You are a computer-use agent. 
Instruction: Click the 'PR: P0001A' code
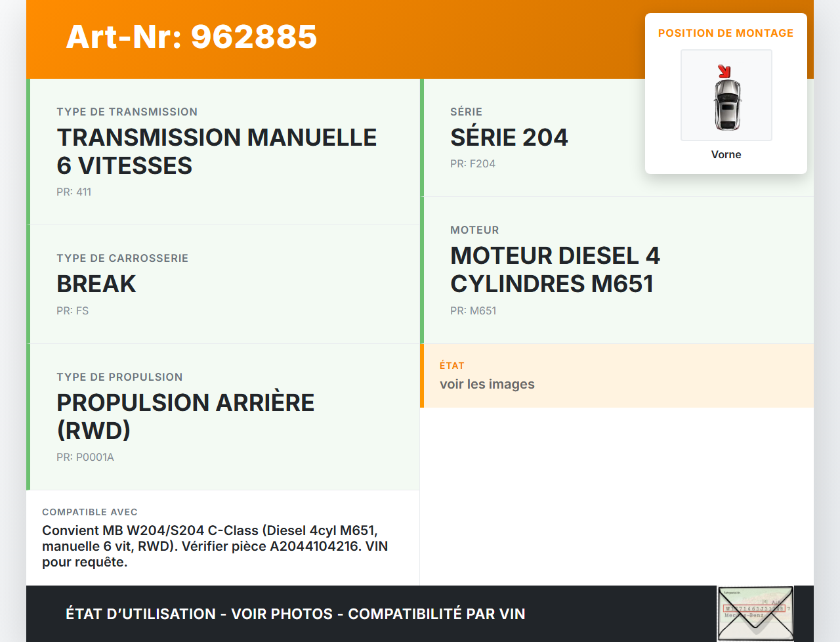(85, 457)
